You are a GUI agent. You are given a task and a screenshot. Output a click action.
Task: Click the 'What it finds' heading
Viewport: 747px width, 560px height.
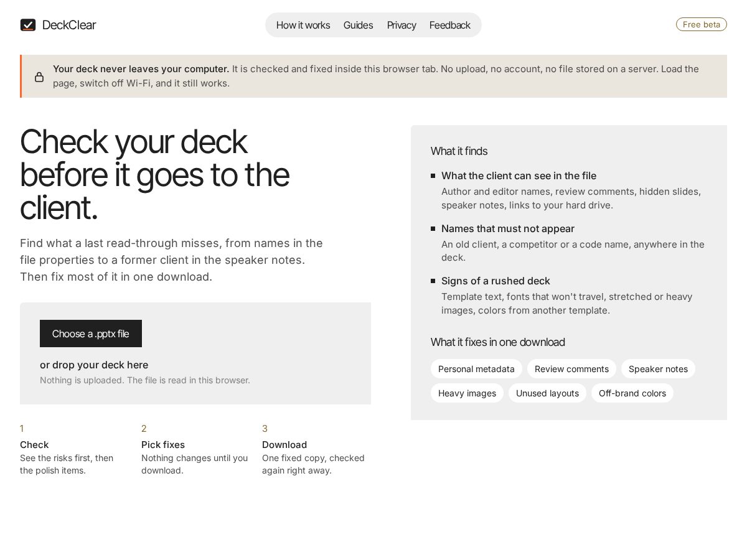(x=459, y=151)
